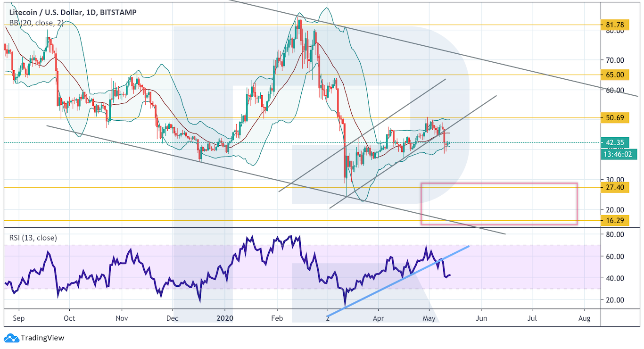Click the TradingView cloud logo icon
Viewport: 644px width, 349px height.
pyautogui.click(x=11, y=338)
